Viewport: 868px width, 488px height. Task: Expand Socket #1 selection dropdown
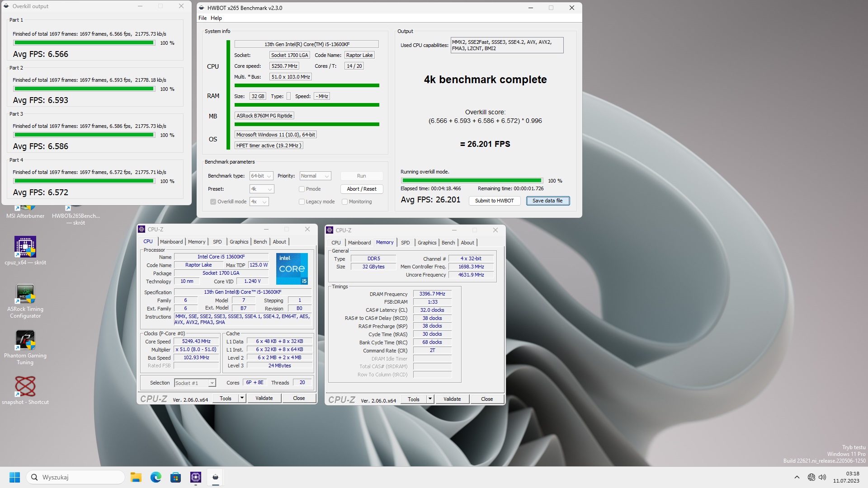click(x=195, y=383)
